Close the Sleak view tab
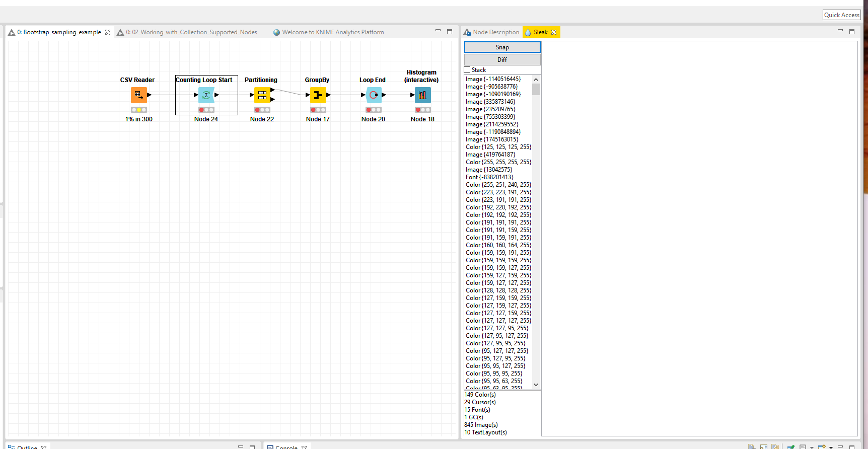 554,32
